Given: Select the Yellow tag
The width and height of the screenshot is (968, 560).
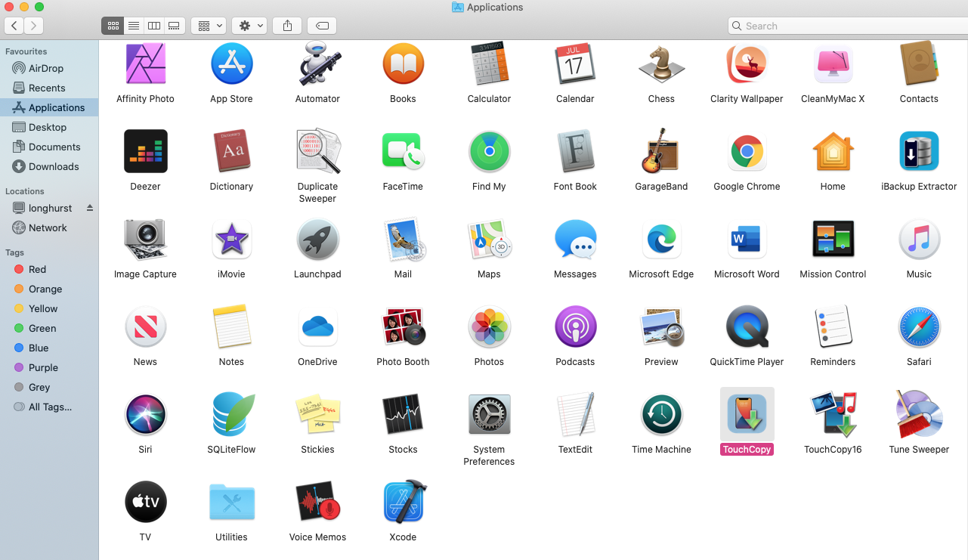Looking at the screenshot, I should point(49,308).
